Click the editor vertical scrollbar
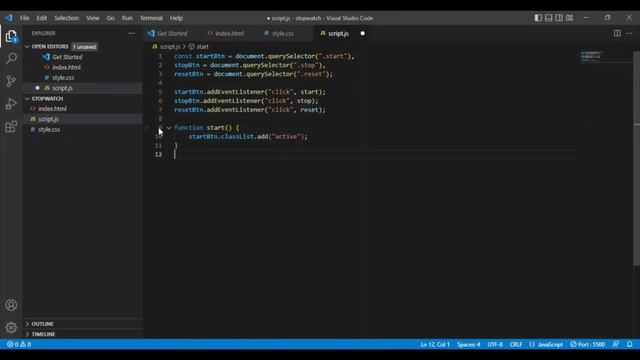Viewport: 640px width, 360px height. pyautogui.click(x=636, y=159)
